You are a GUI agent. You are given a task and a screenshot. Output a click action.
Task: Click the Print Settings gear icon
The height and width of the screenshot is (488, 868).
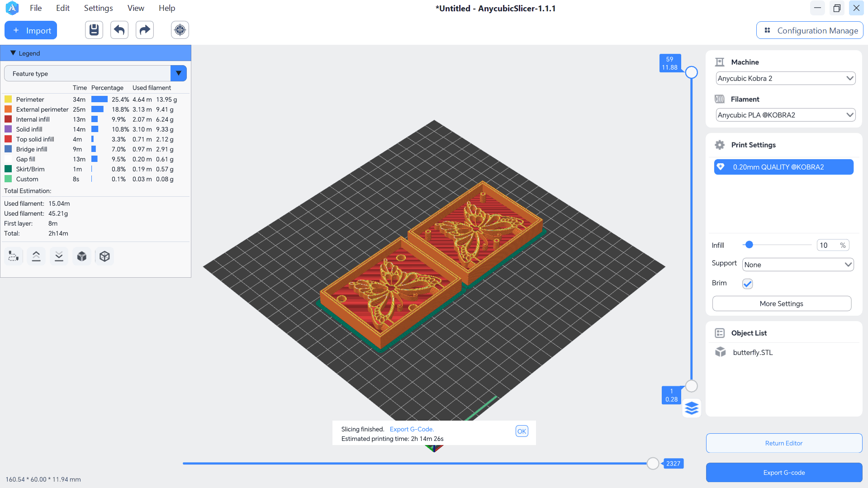point(720,145)
